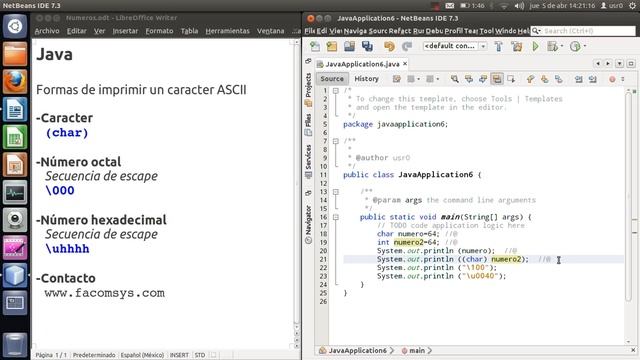The width and height of the screenshot is (640, 360).
Task: Save all files with the Save All icon
Action: coord(367,46)
